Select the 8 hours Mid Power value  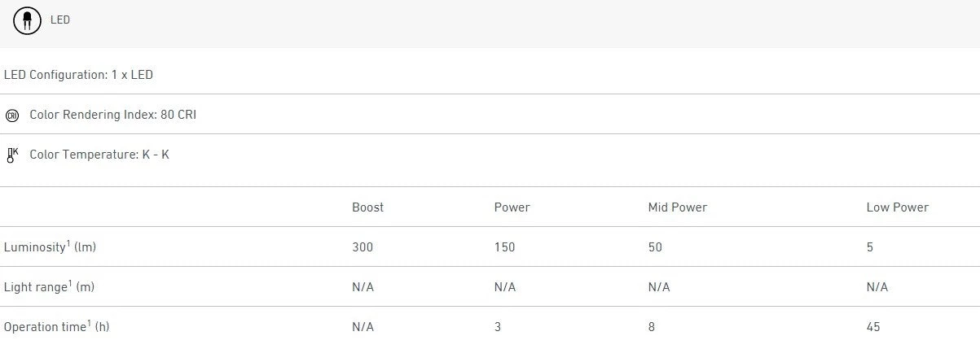(652, 327)
